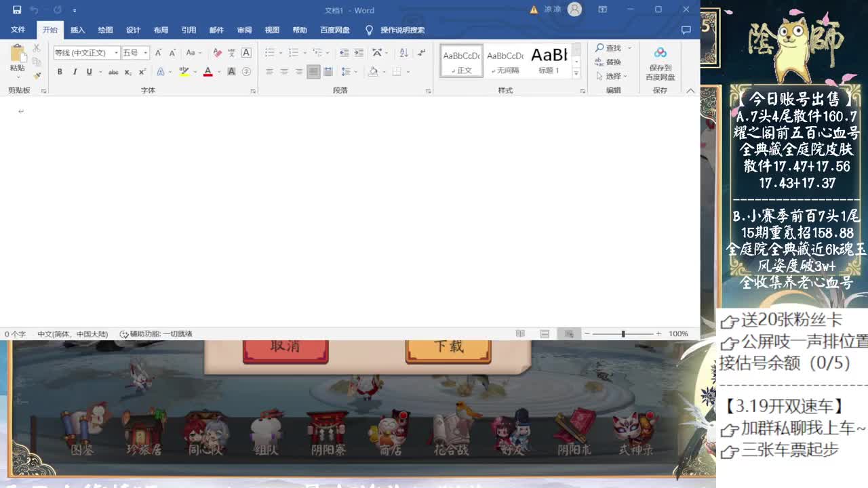Collapse the ribbon with the chevron
Image resolution: width=868 pixels, height=488 pixels.
(690, 91)
